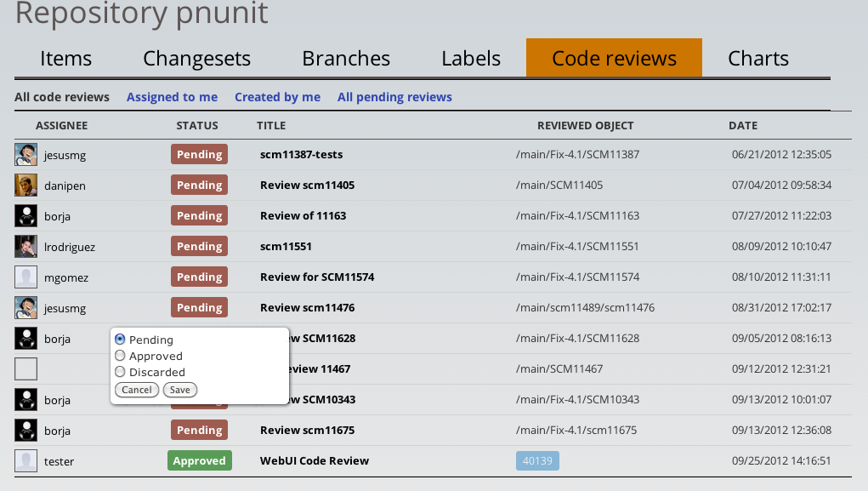Select the Approved radio button

click(121, 356)
